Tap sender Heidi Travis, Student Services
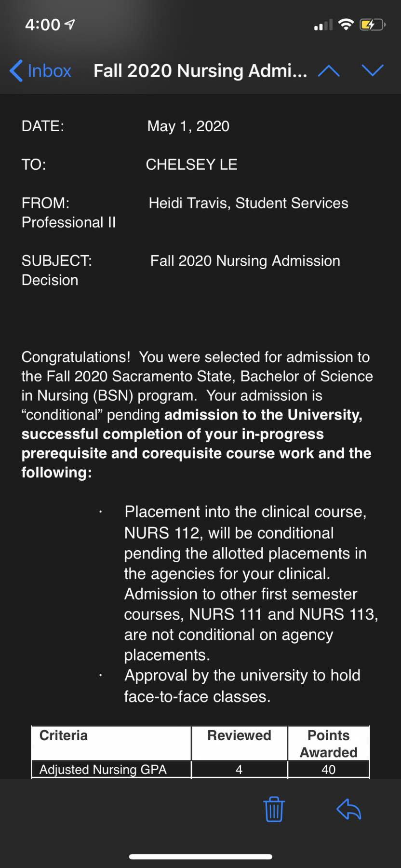Screen dimensions: 401x868 248,203
